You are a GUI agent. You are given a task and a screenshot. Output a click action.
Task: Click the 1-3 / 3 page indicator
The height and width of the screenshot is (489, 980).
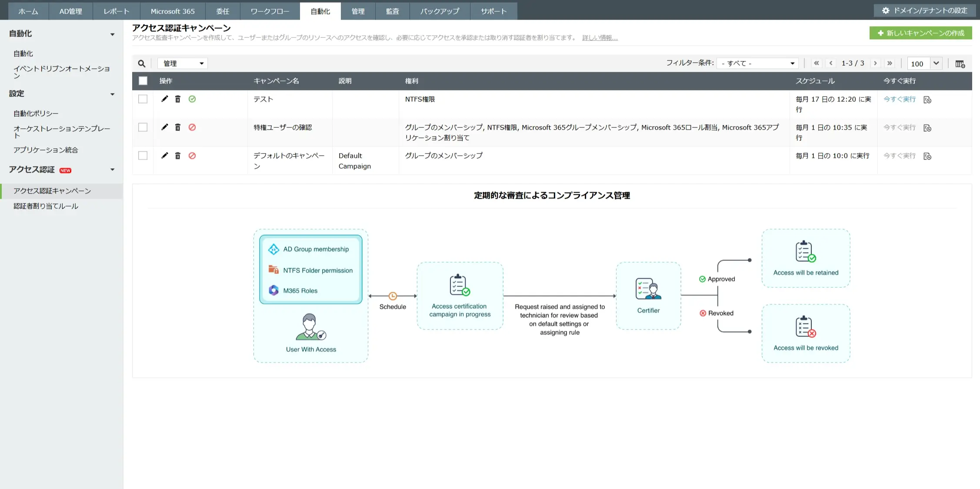(x=853, y=63)
